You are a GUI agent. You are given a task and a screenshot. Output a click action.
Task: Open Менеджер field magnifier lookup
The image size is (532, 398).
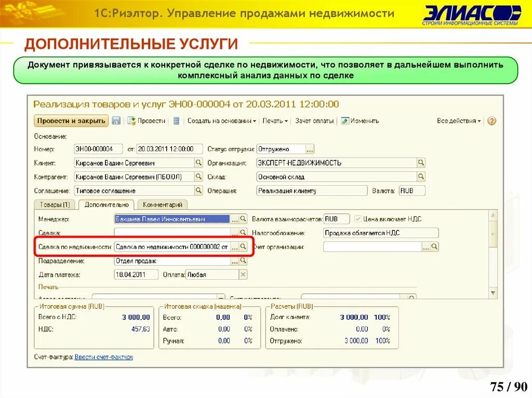tap(243, 219)
